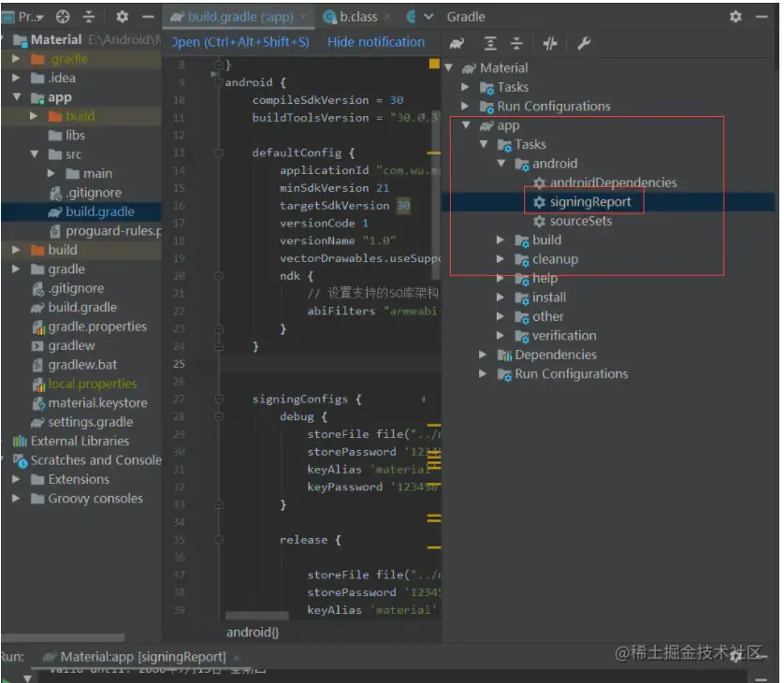Expand Dependencies node in Gradle panel

point(483,355)
